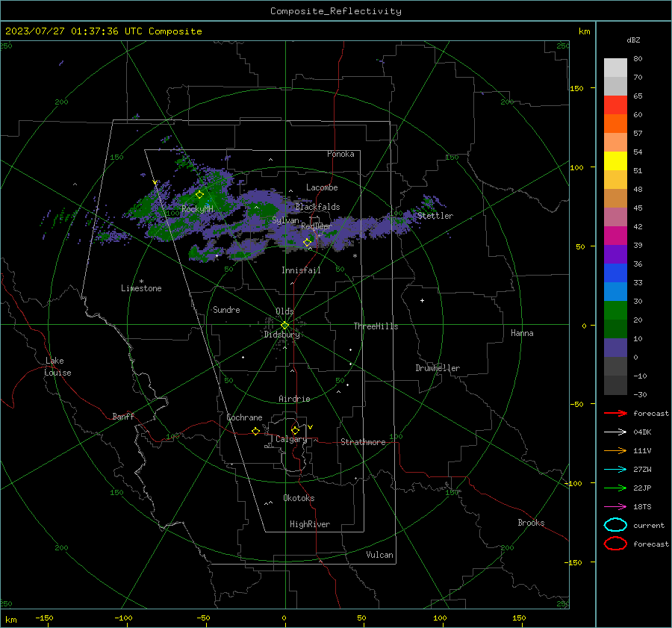Click the yellow diamond marker near RockyMH
The width and height of the screenshot is (672, 628).
(199, 195)
